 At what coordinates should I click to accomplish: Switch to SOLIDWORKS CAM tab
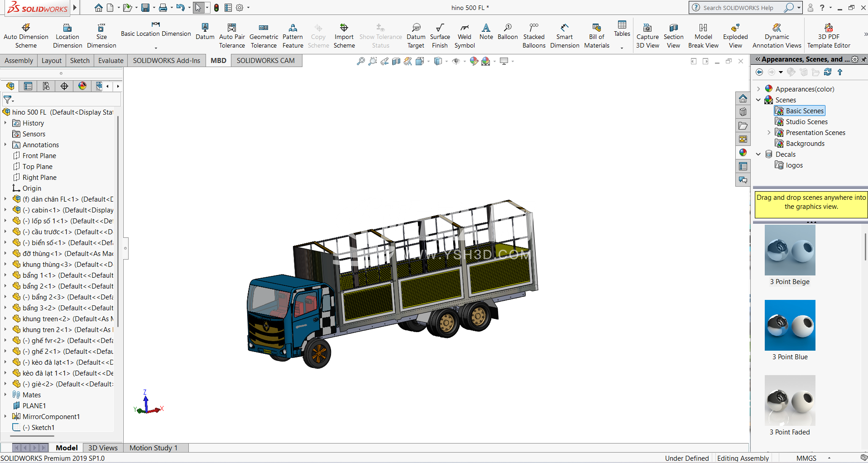coord(265,60)
